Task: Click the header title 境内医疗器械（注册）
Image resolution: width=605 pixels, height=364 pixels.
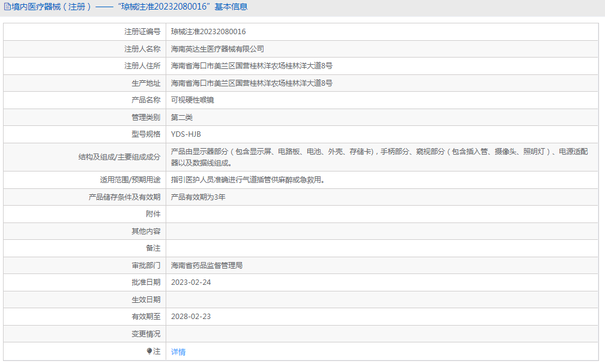Action: coord(51,7)
